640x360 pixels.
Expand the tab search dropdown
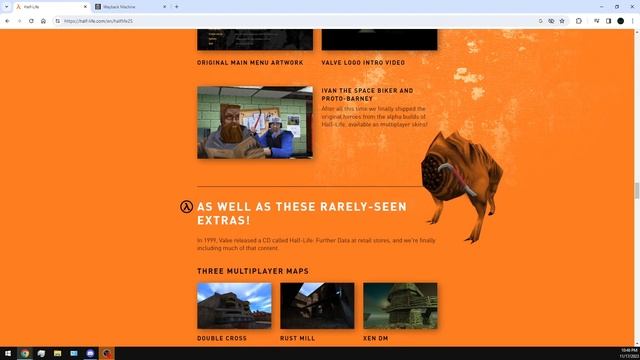[6, 7]
